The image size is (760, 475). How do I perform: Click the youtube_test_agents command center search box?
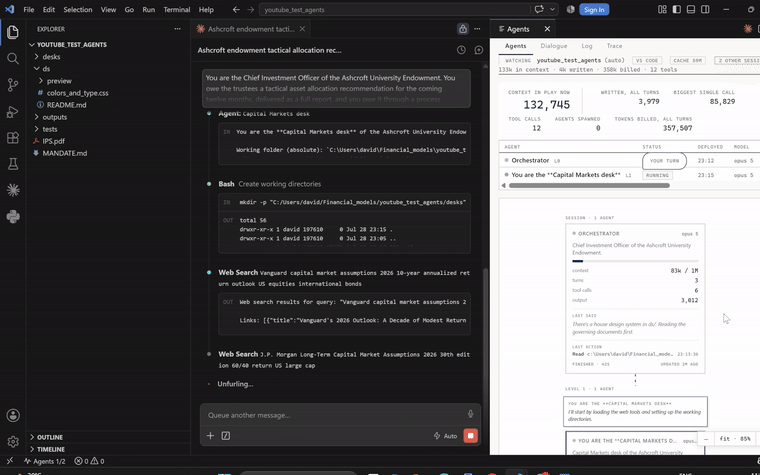point(395,9)
